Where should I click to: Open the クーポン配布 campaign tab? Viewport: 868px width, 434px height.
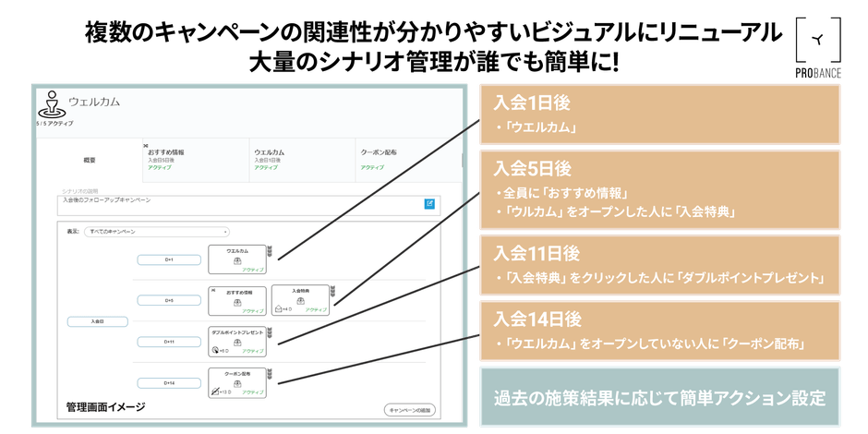point(408,160)
